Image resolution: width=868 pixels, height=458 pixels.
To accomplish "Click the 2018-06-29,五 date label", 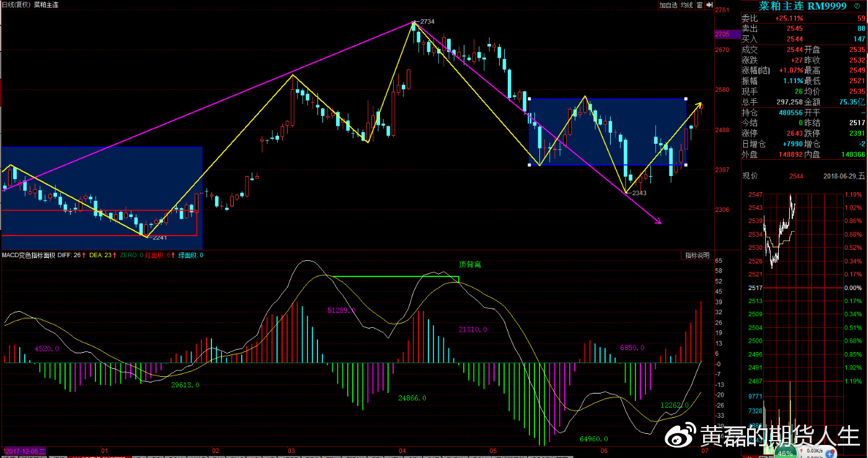I will point(844,177).
